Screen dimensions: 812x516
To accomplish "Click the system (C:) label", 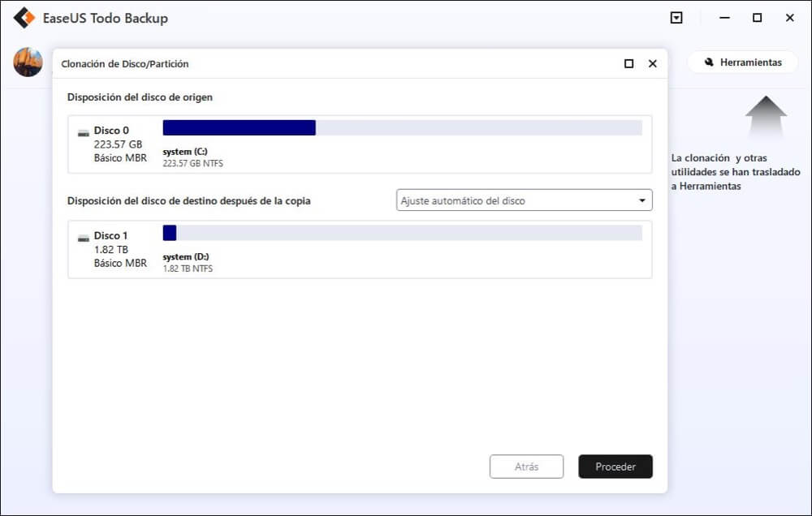I will point(185,152).
